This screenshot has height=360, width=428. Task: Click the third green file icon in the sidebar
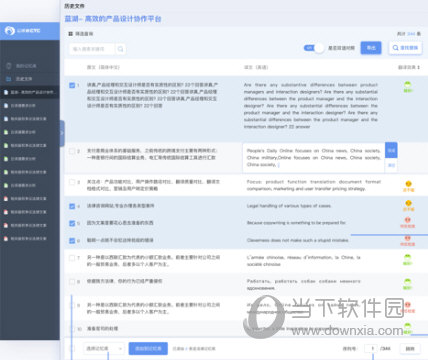coord(6,159)
